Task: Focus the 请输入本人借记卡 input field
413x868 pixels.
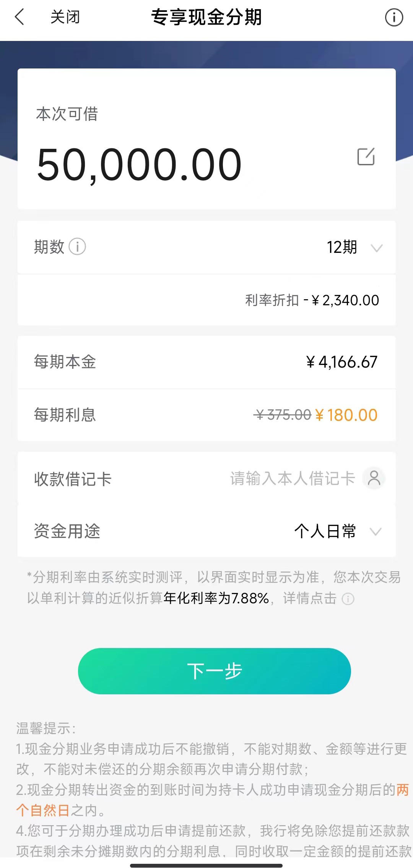Action: pos(293,479)
